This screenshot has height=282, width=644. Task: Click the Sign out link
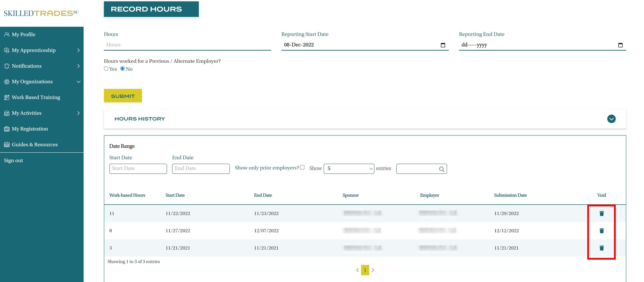pyautogui.click(x=13, y=160)
